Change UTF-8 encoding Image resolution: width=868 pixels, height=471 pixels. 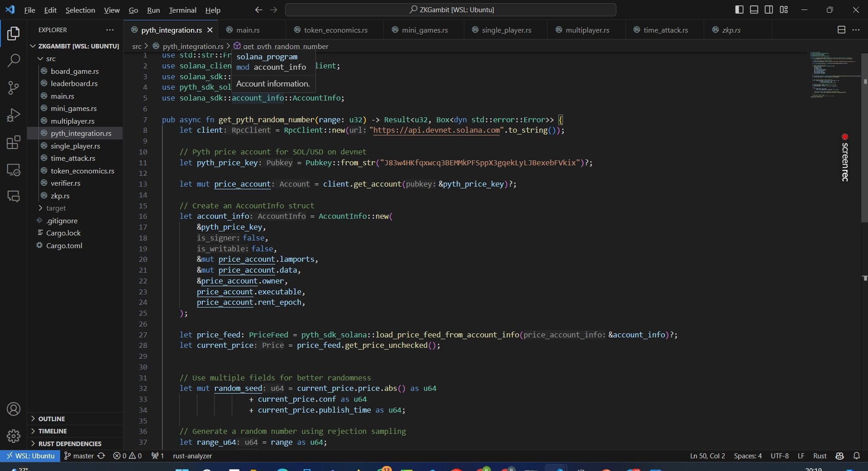779,456
